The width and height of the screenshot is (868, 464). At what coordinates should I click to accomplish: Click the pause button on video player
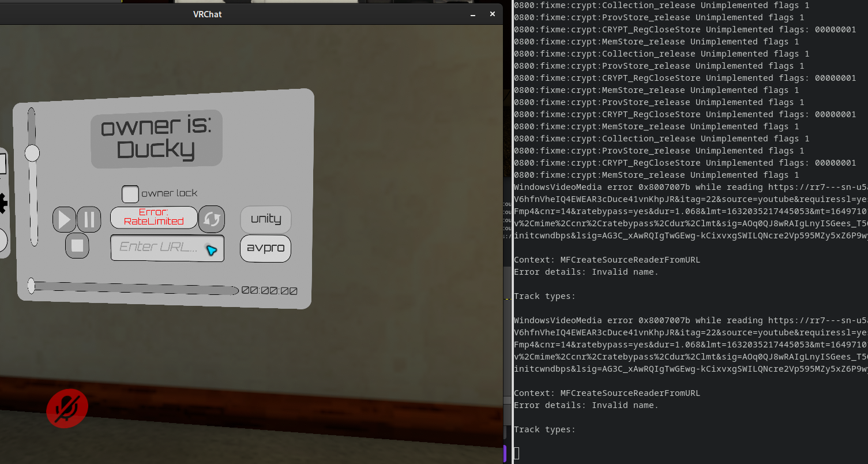[x=89, y=220]
